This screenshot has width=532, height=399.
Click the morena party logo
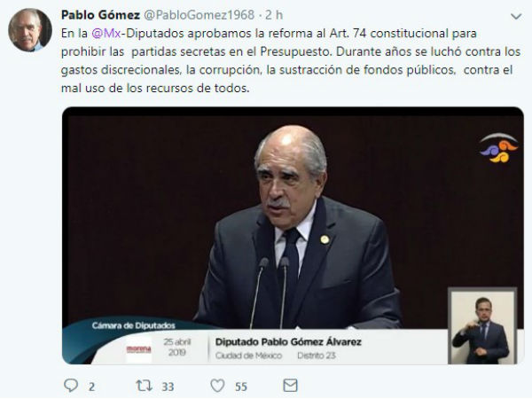[x=139, y=349]
